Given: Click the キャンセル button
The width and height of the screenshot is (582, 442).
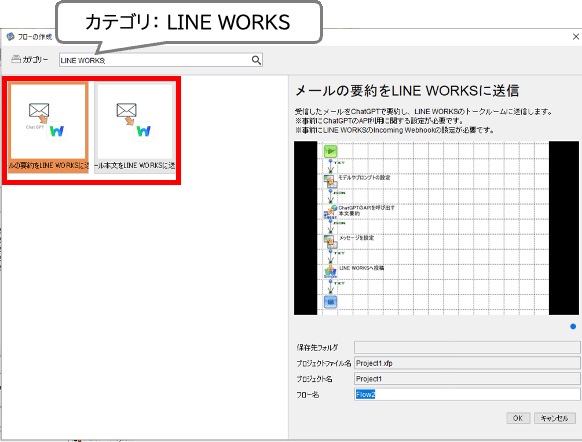Looking at the screenshot, I should pos(555,418).
